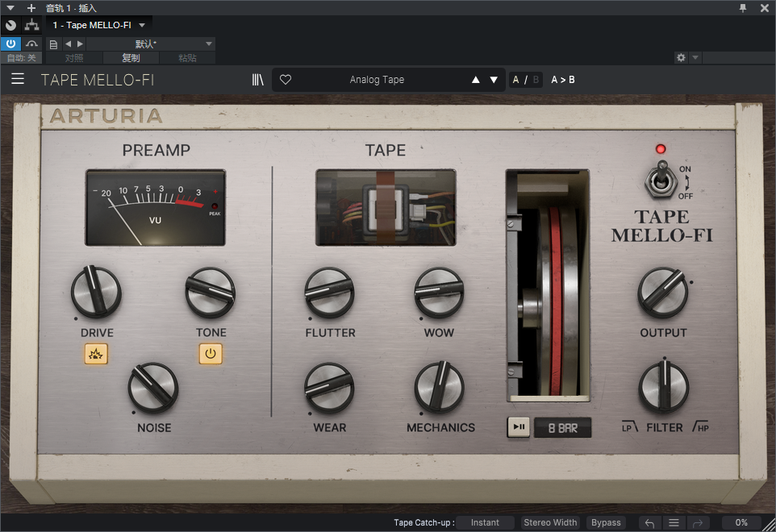Click the channel editor knob icon
Image resolution: width=776 pixels, height=532 pixels.
[10, 25]
